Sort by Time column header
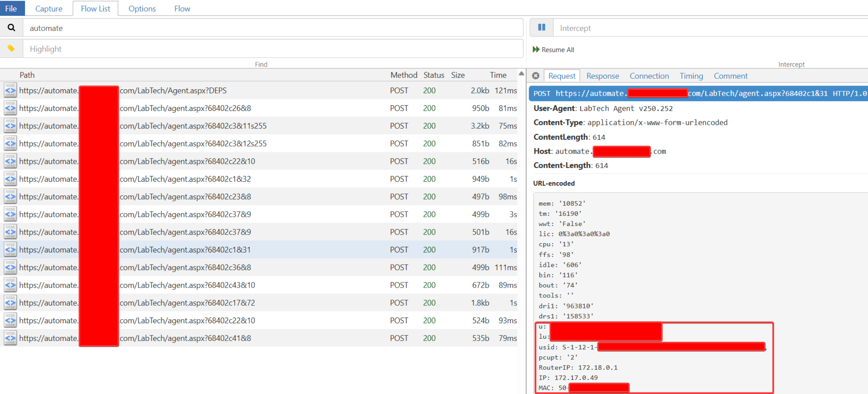The width and height of the screenshot is (868, 394). tap(498, 75)
